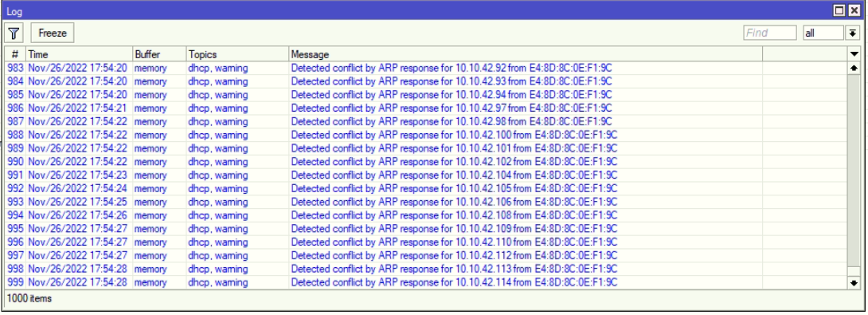Select log row number 991

click(426, 175)
